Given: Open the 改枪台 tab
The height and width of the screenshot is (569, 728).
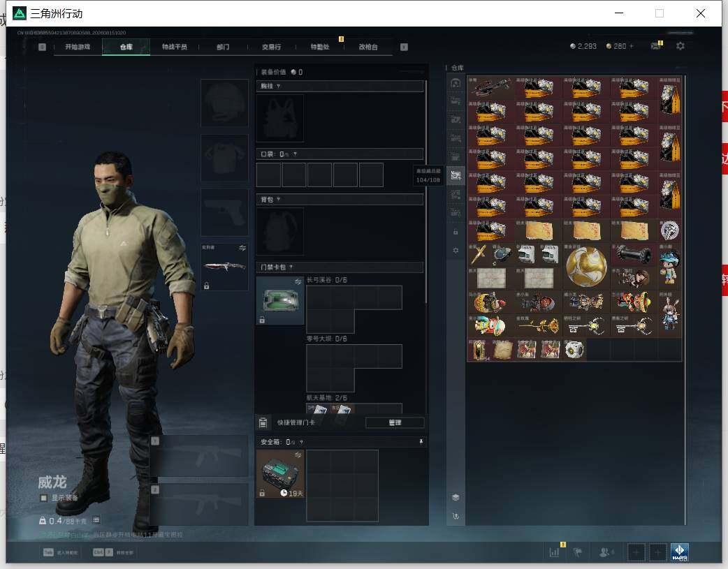Looking at the screenshot, I should pyautogui.click(x=368, y=47).
